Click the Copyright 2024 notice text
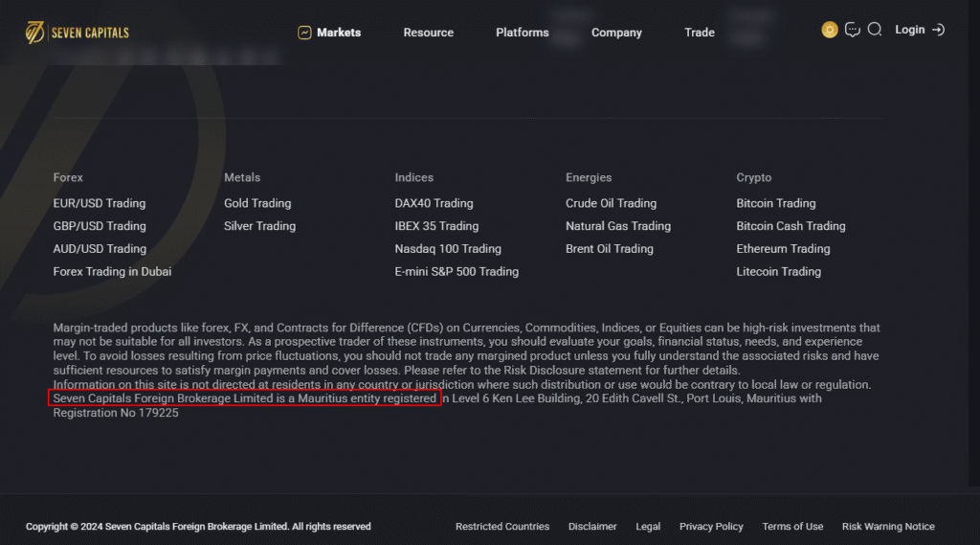Screen dimensions: 980x545 click(x=198, y=527)
